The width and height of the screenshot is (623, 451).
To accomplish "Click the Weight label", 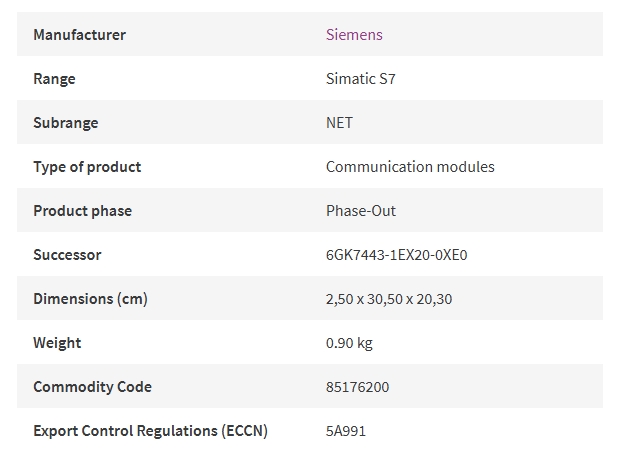I will click(x=57, y=343).
